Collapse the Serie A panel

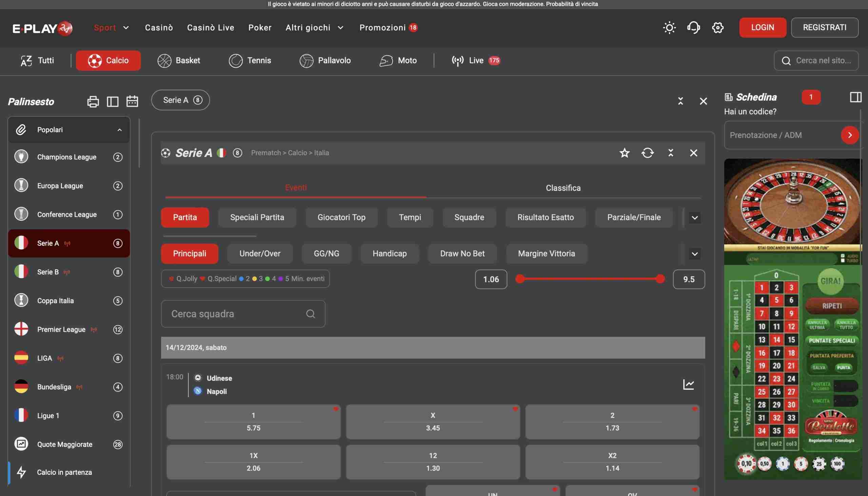pos(671,152)
